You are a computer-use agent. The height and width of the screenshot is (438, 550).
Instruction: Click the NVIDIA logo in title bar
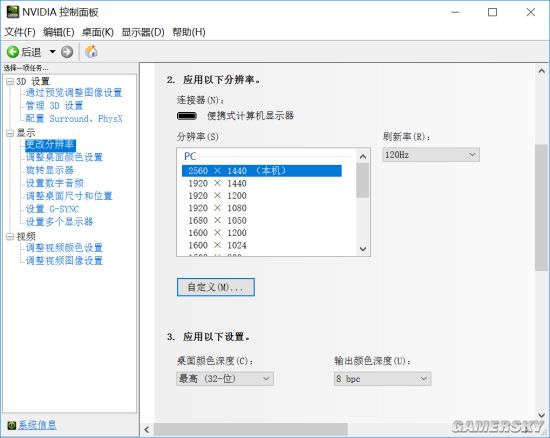13,12
